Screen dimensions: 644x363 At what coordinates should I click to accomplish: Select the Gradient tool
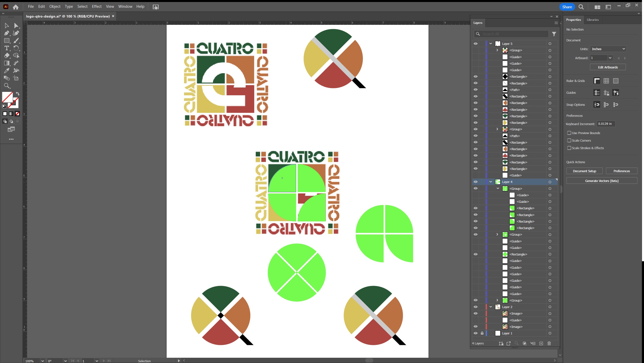click(7, 63)
